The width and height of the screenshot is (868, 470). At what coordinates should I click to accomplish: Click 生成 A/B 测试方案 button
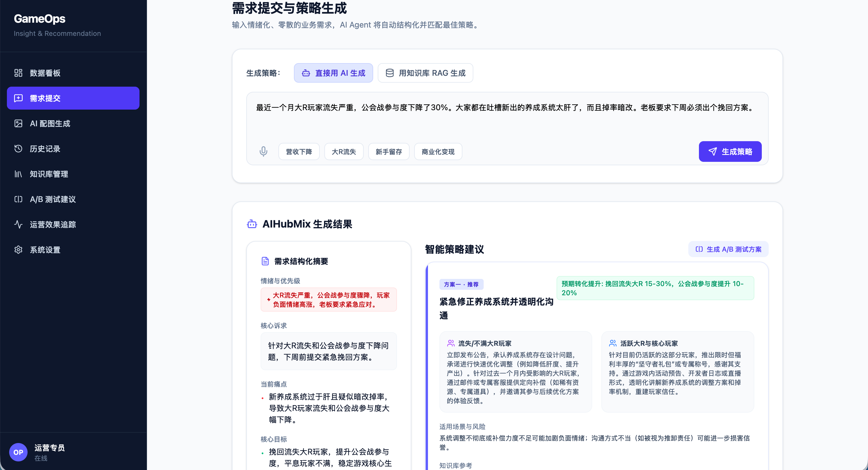coord(728,249)
